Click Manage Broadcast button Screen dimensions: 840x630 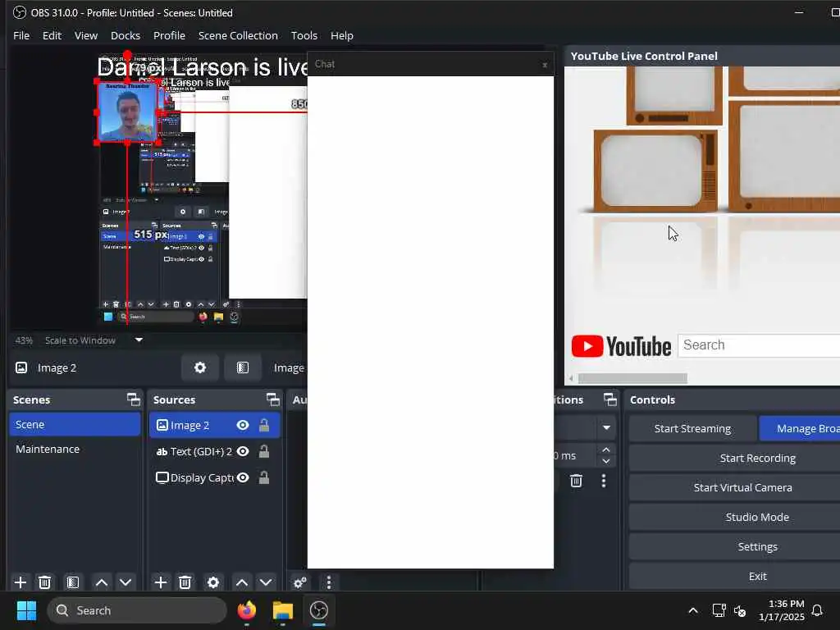click(x=800, y=428)
